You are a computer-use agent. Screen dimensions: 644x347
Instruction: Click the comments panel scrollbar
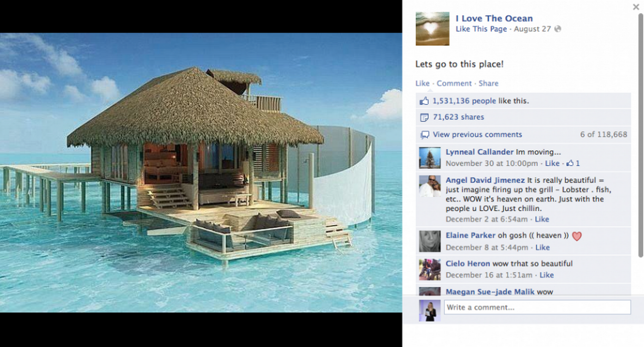point(640,135)
